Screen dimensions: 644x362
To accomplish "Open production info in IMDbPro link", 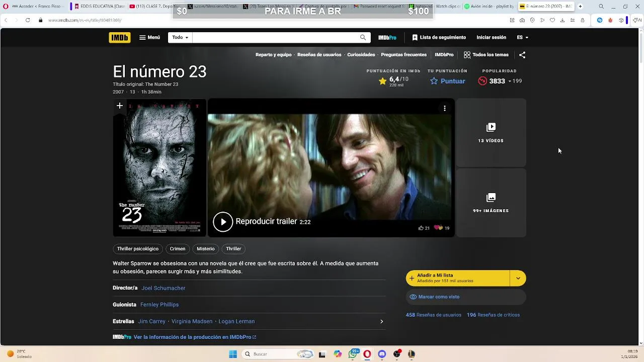I will click(x=195, y=337).
